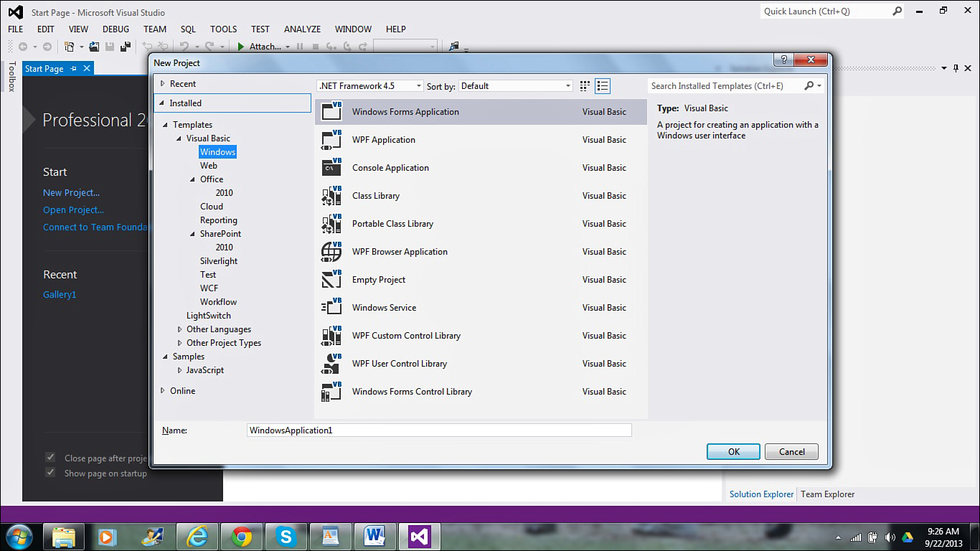
Task: Switch to the Team Explorer tab
Action: pyautogui.click(x=828, y=494)
